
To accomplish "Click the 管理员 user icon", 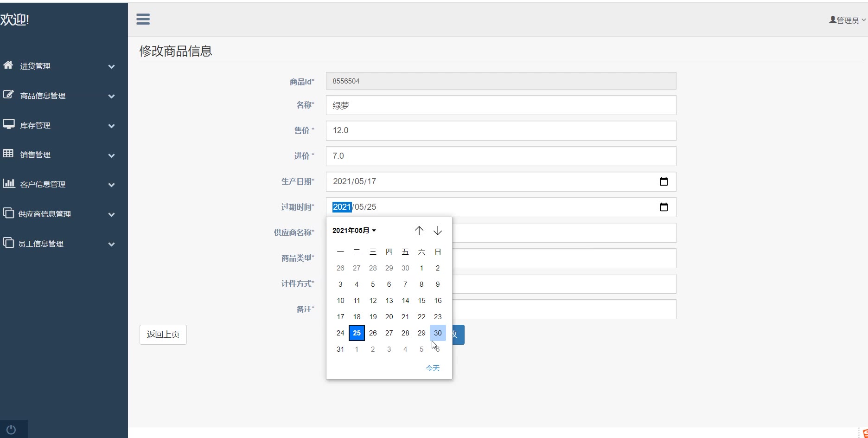I will coord(832,20).
